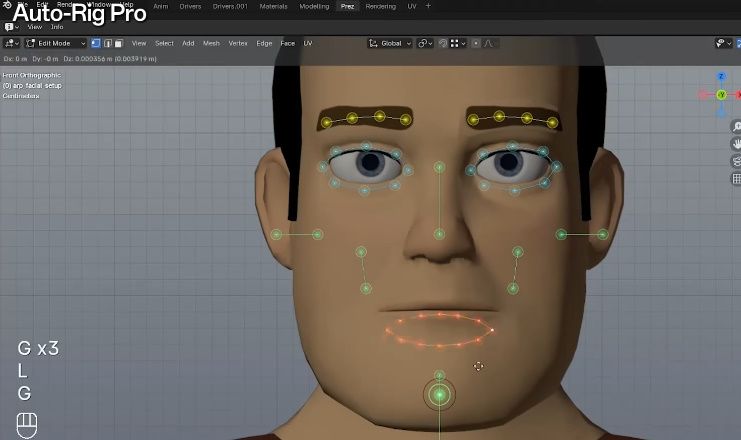Open the Mesh menu
This screenshot has height=440, width=741.
(211, 43)
